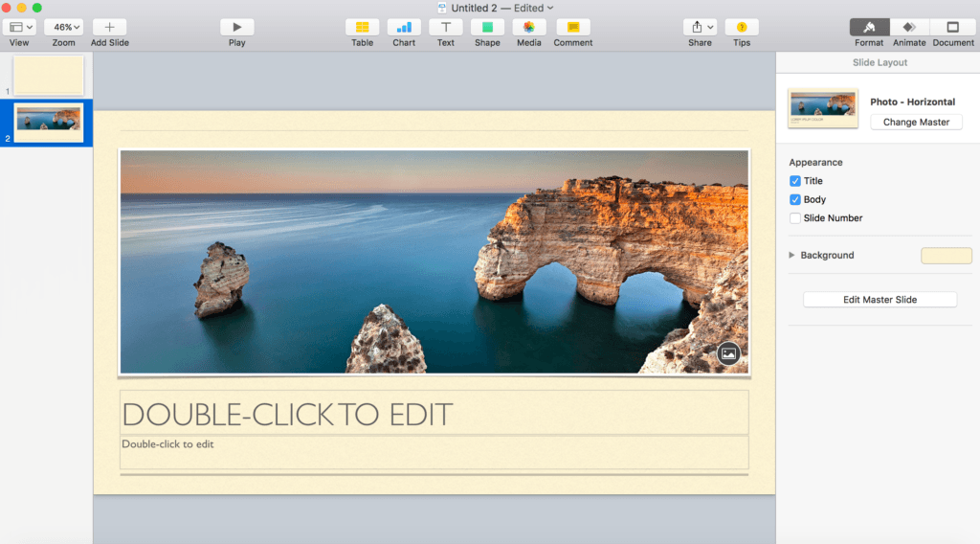The image size is (980, 544).
Task: Uncheck the Title checkbox
Action: [795, 181]
